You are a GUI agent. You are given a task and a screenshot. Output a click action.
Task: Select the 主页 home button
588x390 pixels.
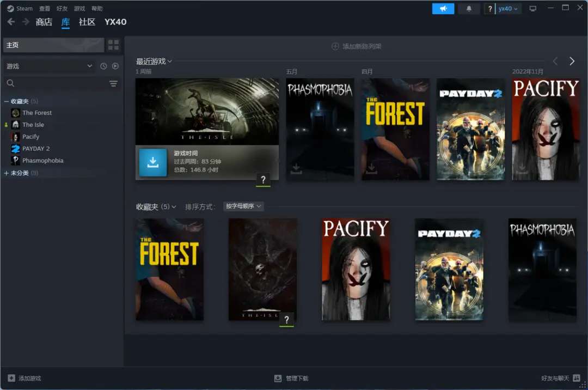(x=53, y=45)
